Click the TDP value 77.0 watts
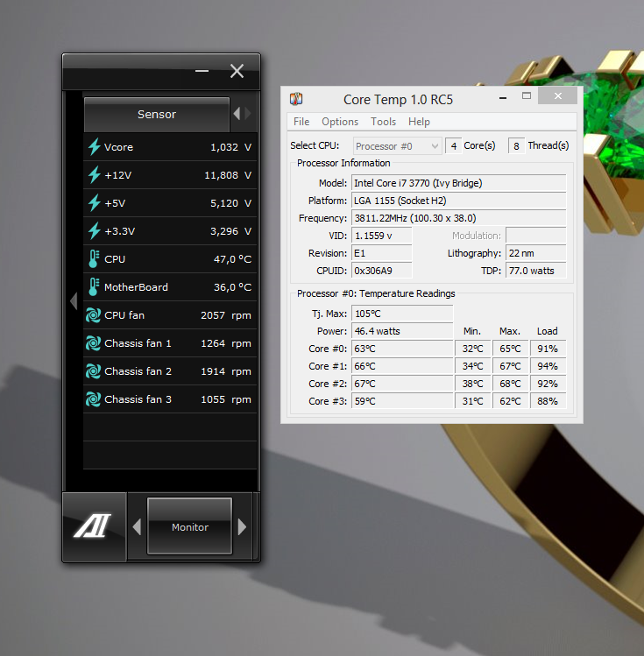Viewport: 644px width, 656px height. click(x=536, y=272)
